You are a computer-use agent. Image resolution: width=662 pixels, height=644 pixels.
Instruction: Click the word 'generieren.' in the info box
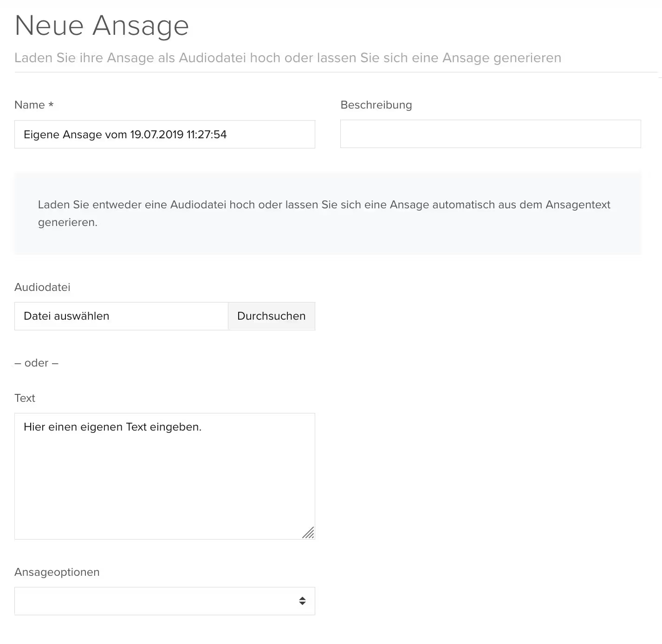point(68,223)
